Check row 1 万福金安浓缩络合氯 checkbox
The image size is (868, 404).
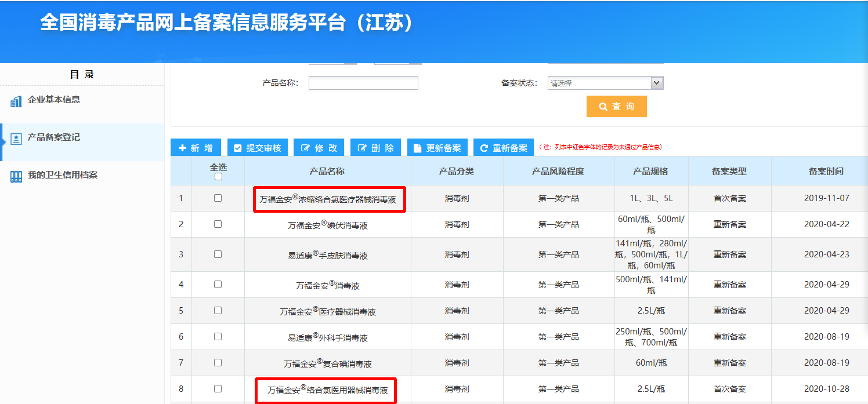(218, 198)
